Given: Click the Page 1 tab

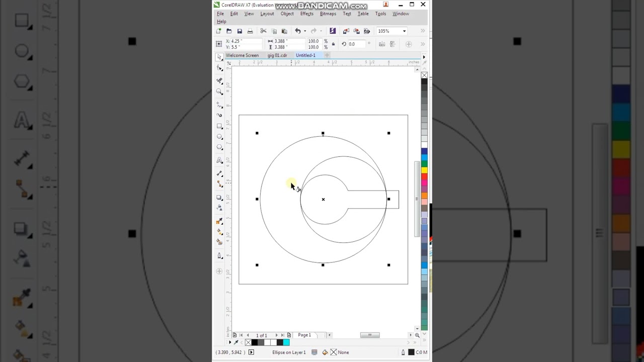Looking at the screenshot, I should click(x=304, y=335).
